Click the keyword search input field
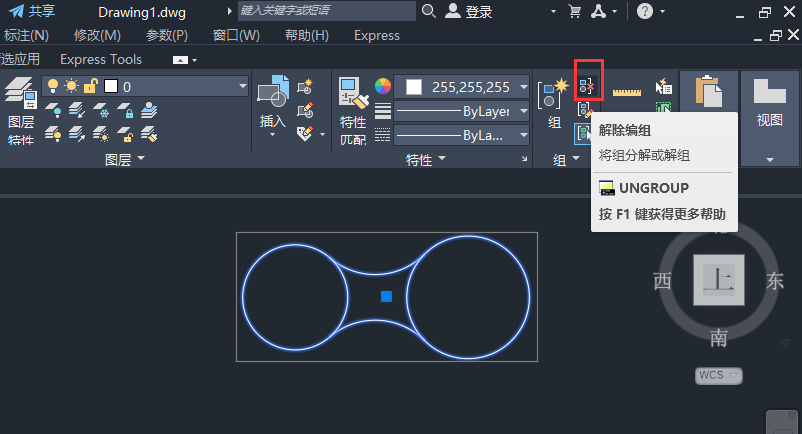Screen dimensions: 802x434 click(326, 11)
